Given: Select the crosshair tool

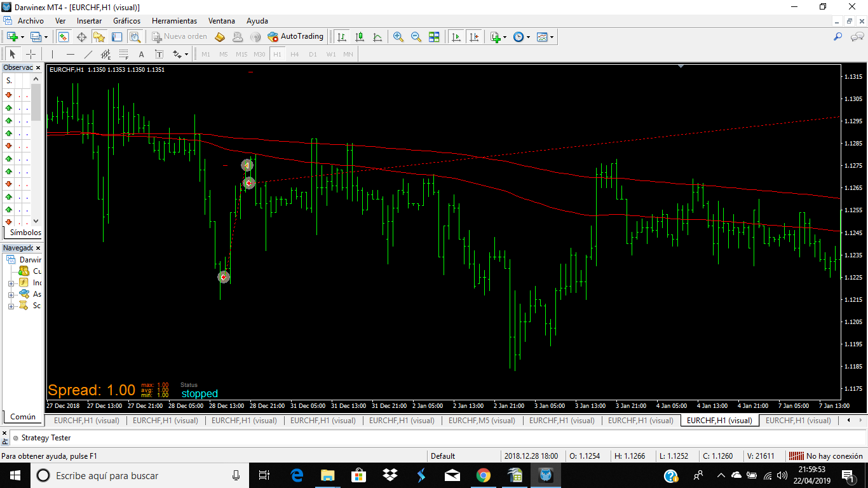Looking at the screenshot, I should click(31, 54).
